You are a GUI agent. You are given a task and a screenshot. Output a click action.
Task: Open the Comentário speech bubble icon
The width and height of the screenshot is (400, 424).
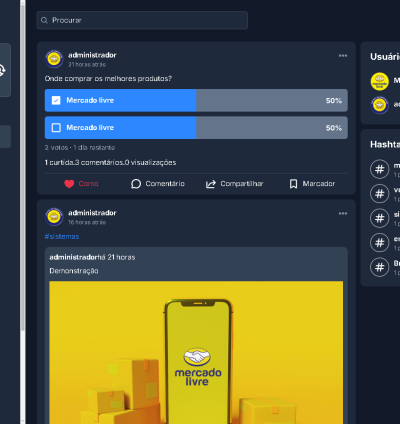pyautogui.click(x=136, y=184)
